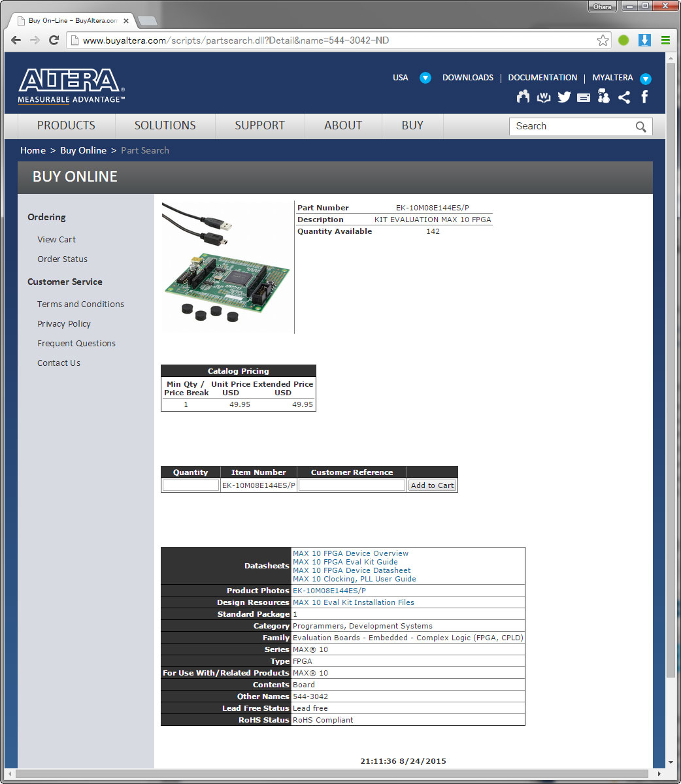681x784 pixels.
Task: Open the Privacy Policy page
Action: 63,323
